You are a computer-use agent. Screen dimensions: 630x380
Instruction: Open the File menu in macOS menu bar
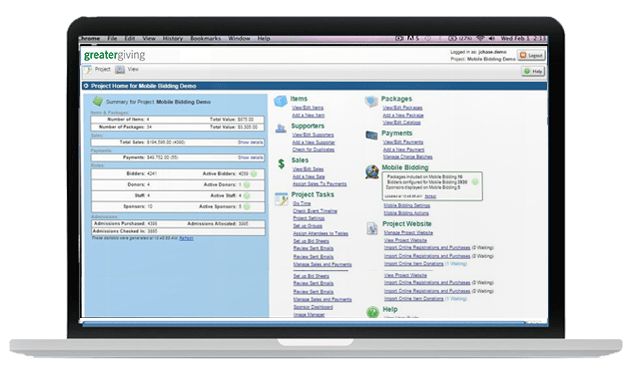click(112, 39)
